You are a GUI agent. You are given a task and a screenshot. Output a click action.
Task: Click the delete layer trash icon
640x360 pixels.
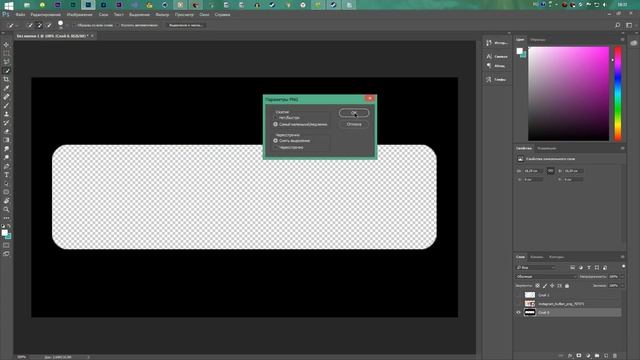pos(615,356)
